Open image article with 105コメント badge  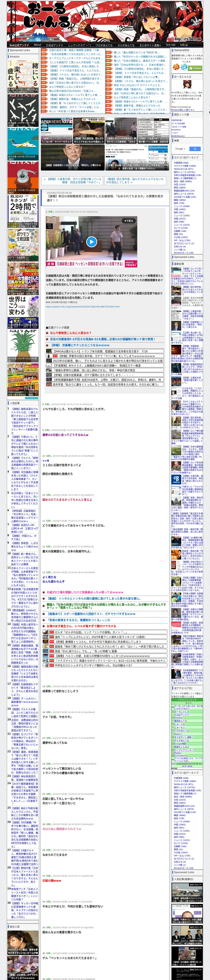click(x=187, y=956)
